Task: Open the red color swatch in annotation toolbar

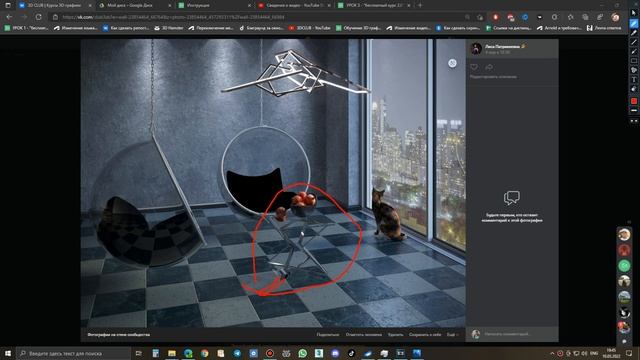Action: [x=634, y=101]
